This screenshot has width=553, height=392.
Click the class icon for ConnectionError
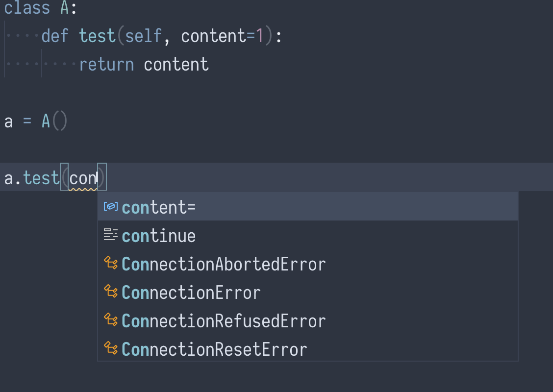pos(110,292)
